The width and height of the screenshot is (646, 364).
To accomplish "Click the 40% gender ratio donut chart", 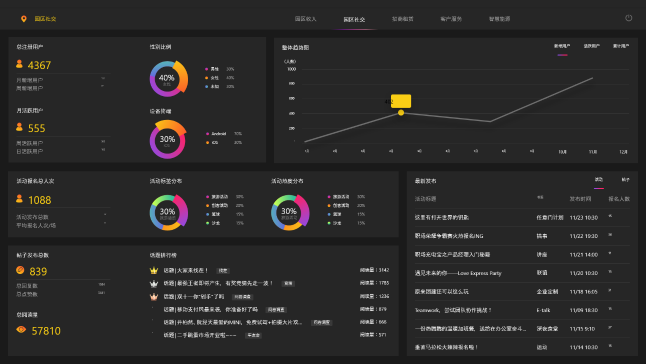I will pos(169,79).
